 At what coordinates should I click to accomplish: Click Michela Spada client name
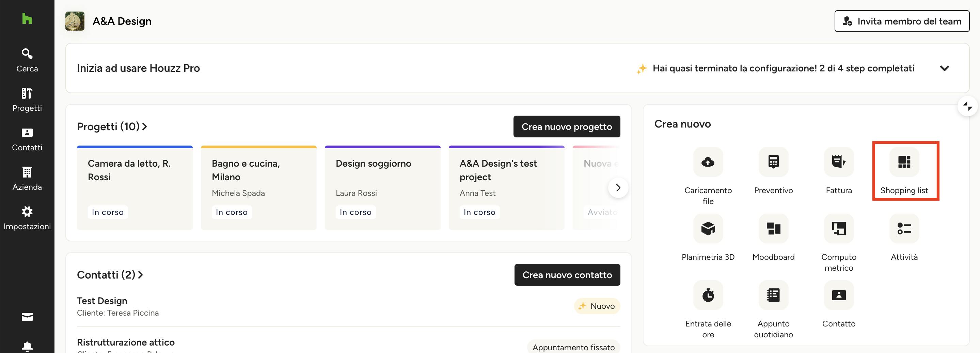click(x=238, y=193)
